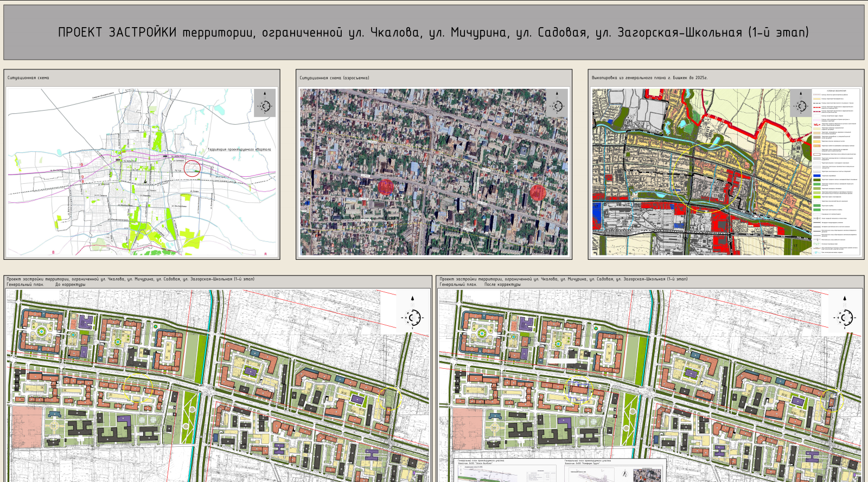The image size is (868, 482).
Task: Click the compass rose on the Выкопировка master plan map
Action: click(801, 104)
